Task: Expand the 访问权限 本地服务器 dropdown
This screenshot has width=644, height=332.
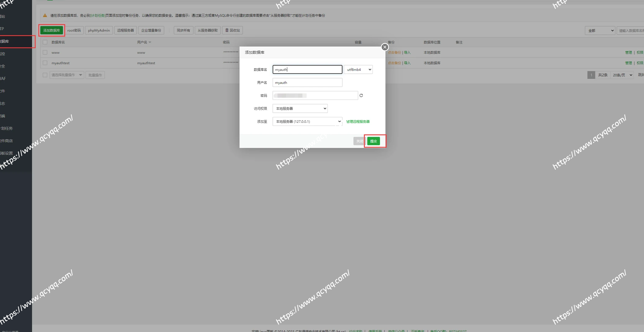Action: [300, 108]
